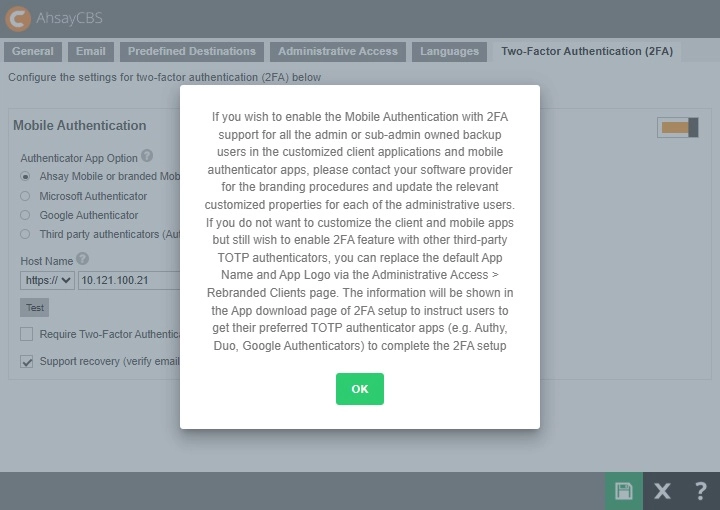Click the X cancel icon in bottom bar
Image resolution: width=720 pixels, height=510 pixels.
(x=662, y=491)
